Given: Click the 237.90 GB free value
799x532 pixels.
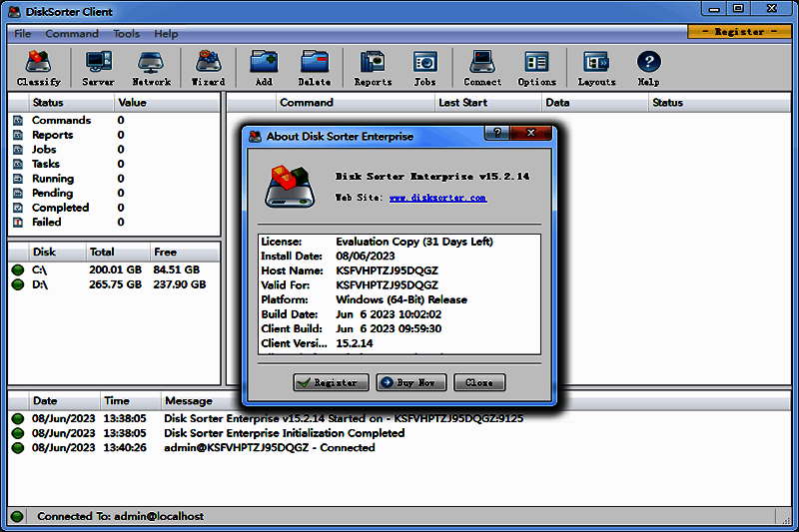Looking at the screenshot, I should [x=180, y=284].
